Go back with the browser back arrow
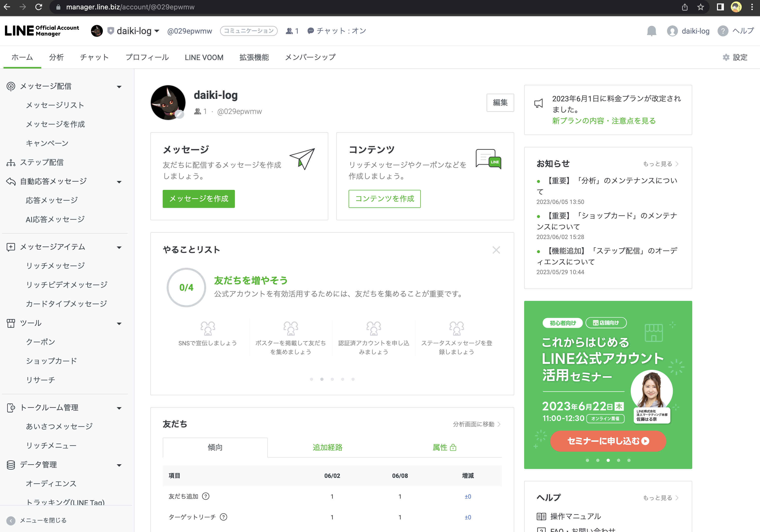Screen dimensions: 760x532 7,7
